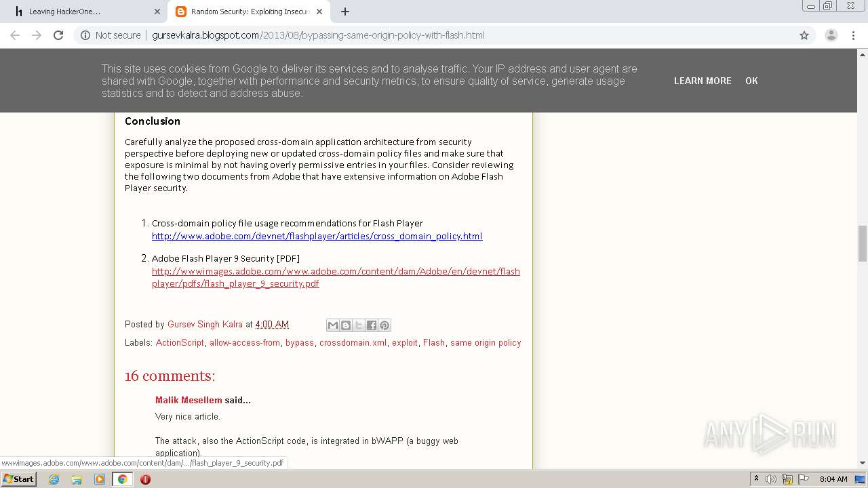
Task: Click the 16 comments heading
Action: click(x=170, y=375)
